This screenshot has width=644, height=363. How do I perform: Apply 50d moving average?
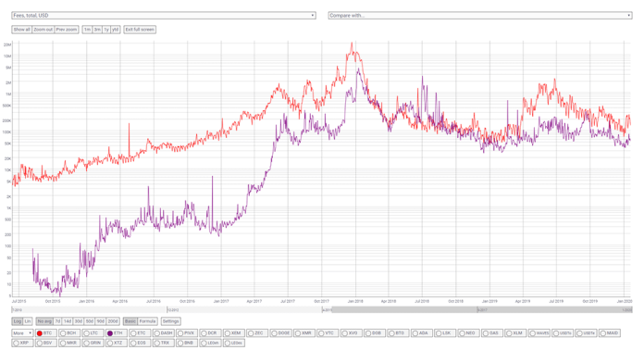tap(90, 321)
